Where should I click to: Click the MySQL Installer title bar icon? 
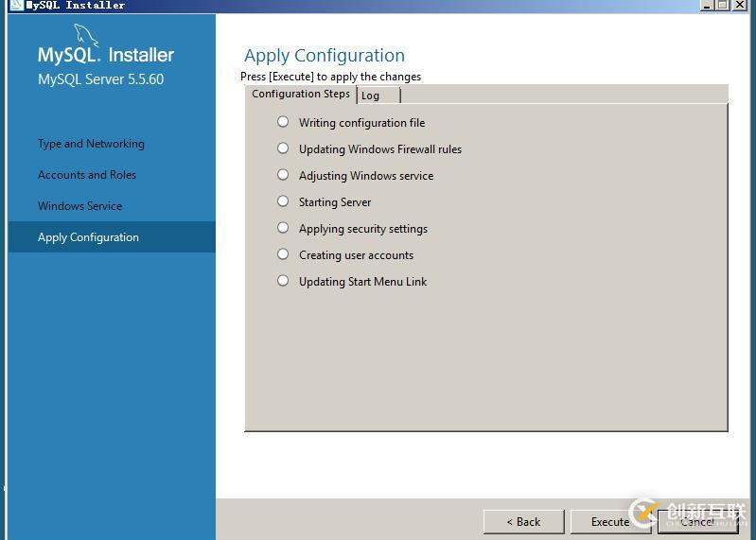click(17, 6)
